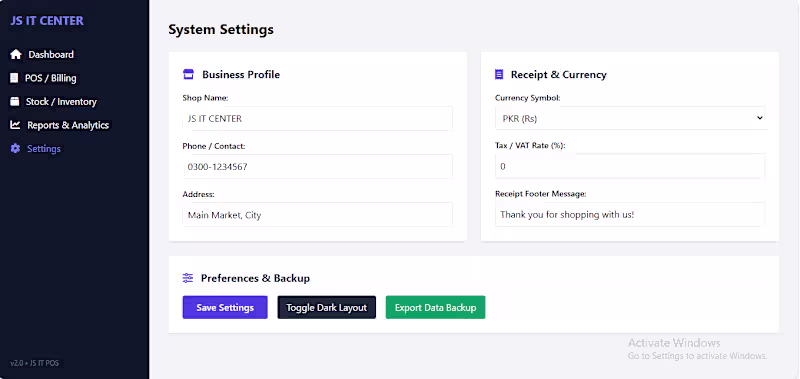Edit the Receipt Footer Message field
The height and width of the screenshot is (379, 800).
630,214
